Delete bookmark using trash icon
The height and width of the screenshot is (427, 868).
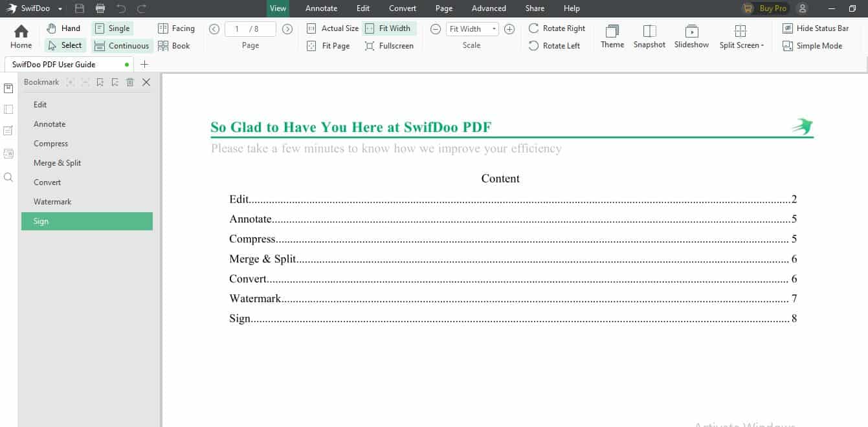click(x=130, y=82)
